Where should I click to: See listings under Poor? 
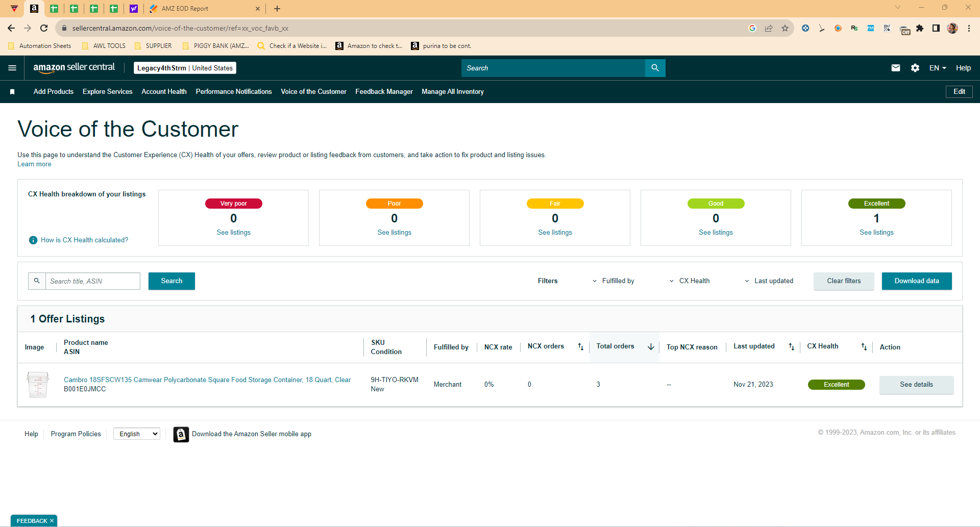[x=395, y=233]
